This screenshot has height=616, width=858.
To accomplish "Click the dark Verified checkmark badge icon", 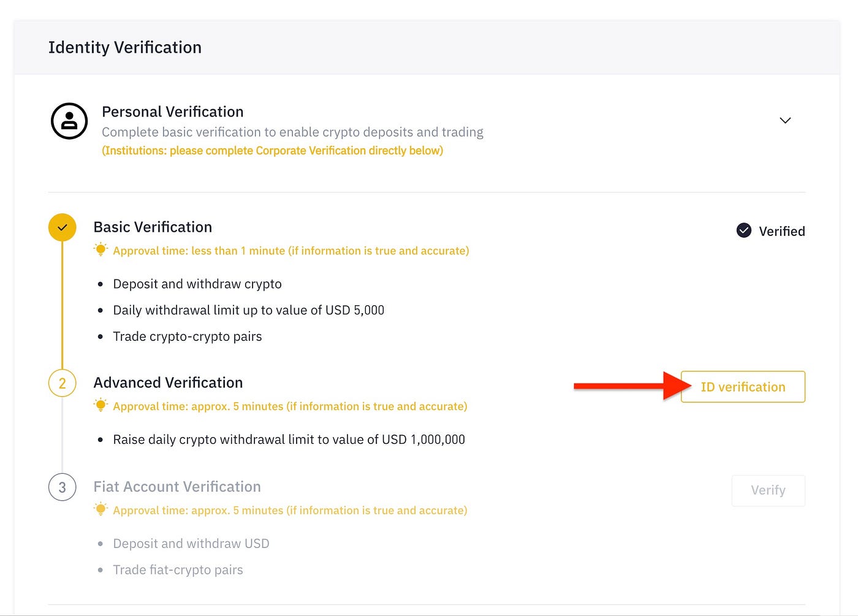I will (744, 230).
